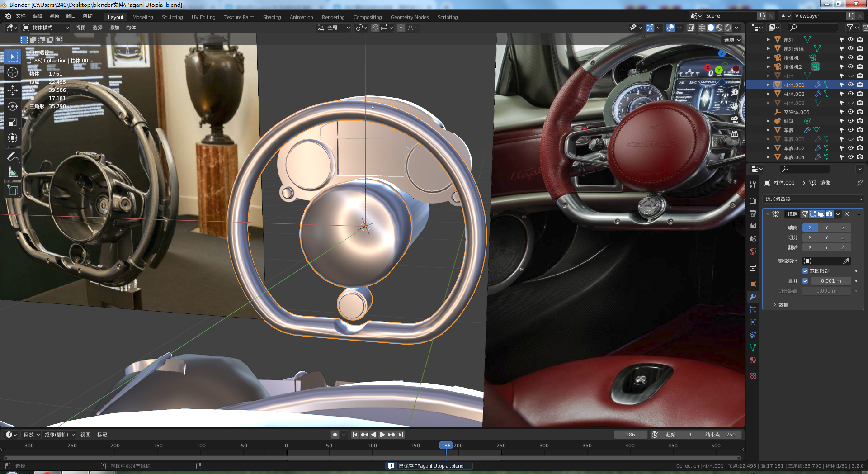868x474 pixels.
Task: Open the 添加修改器 dropdown
Action: click(x=814, y=199)
